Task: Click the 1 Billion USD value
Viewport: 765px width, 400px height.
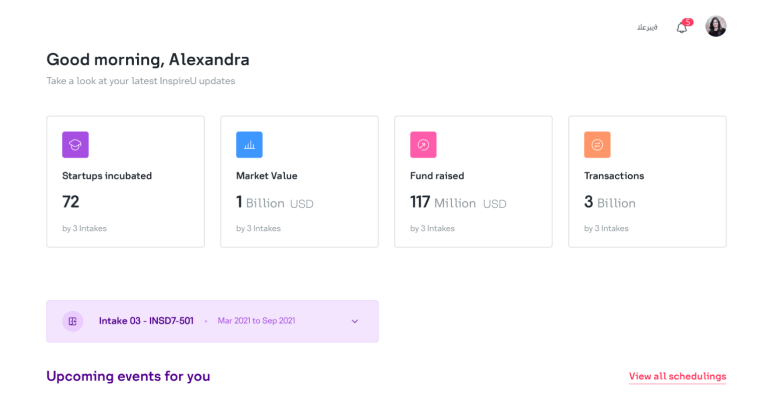Action: click(x=275, y=202)
